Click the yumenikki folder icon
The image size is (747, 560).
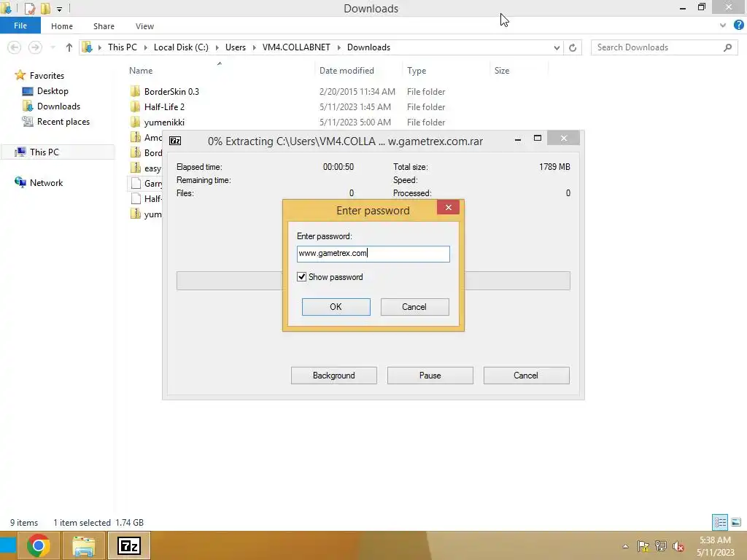(135, 122)
